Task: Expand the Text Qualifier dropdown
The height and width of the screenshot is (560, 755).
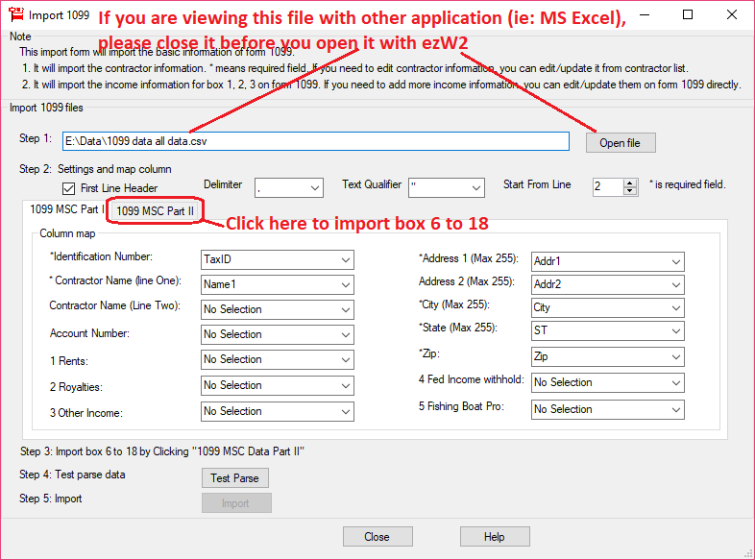Action: pos(447,187)
